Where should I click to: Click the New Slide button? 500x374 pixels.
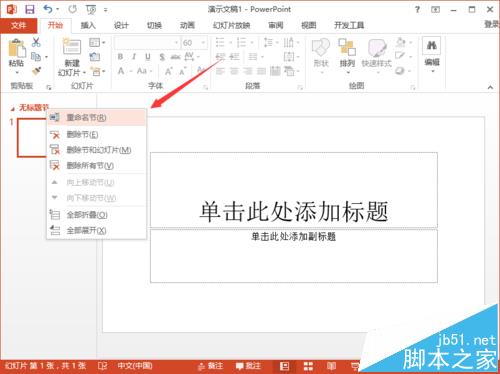[72, 56]
